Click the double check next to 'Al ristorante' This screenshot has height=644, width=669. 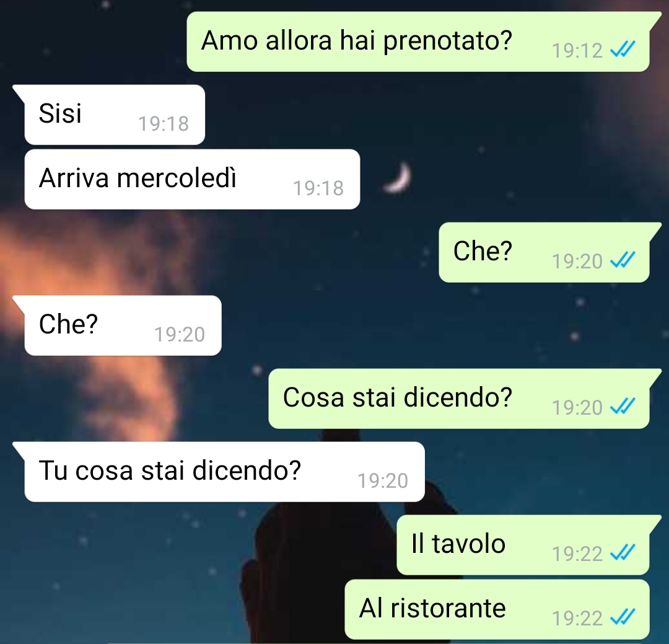point(623,617)
